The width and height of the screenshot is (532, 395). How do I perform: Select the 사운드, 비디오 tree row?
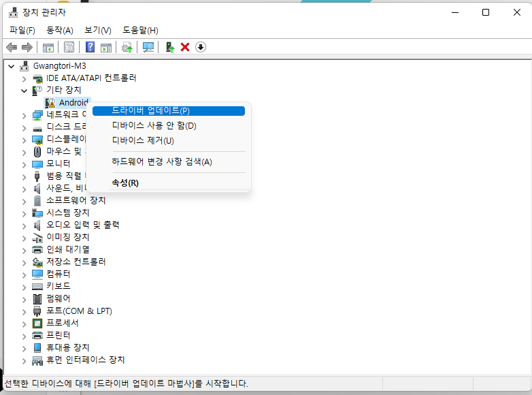(x=59, y=188)
